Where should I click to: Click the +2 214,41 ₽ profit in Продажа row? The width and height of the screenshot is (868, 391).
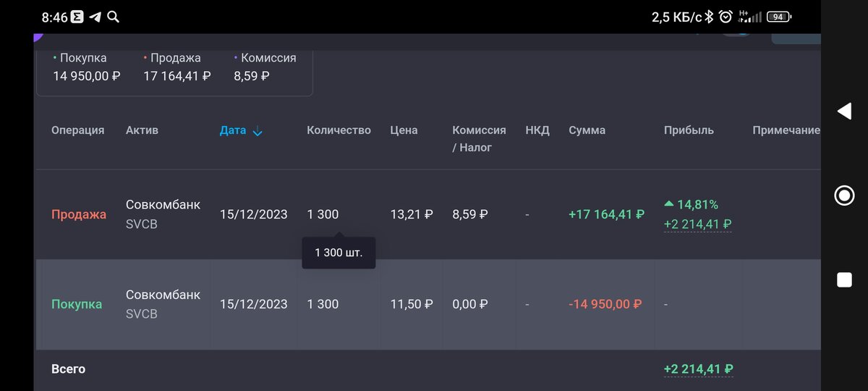[x=698, y=224]
